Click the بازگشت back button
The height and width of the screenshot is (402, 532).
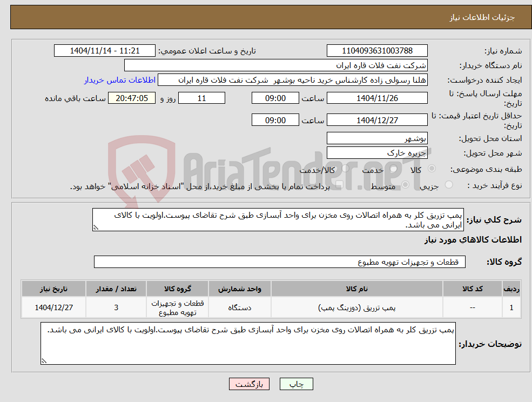[249, 384]
